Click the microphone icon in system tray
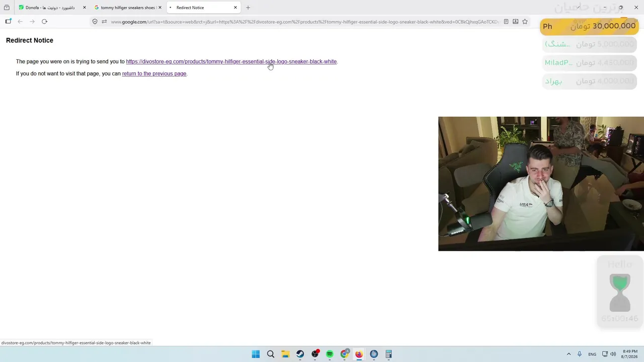Image resolution: width=644 pixels, height=362 pixels. pos(580,354)
